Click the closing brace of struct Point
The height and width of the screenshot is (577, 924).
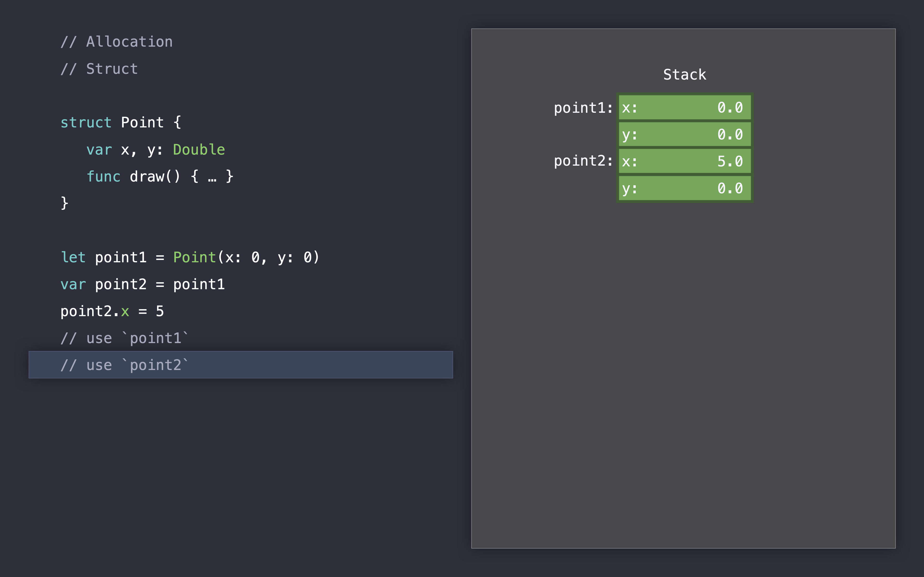pyautogui.click(x=64, y=203)
